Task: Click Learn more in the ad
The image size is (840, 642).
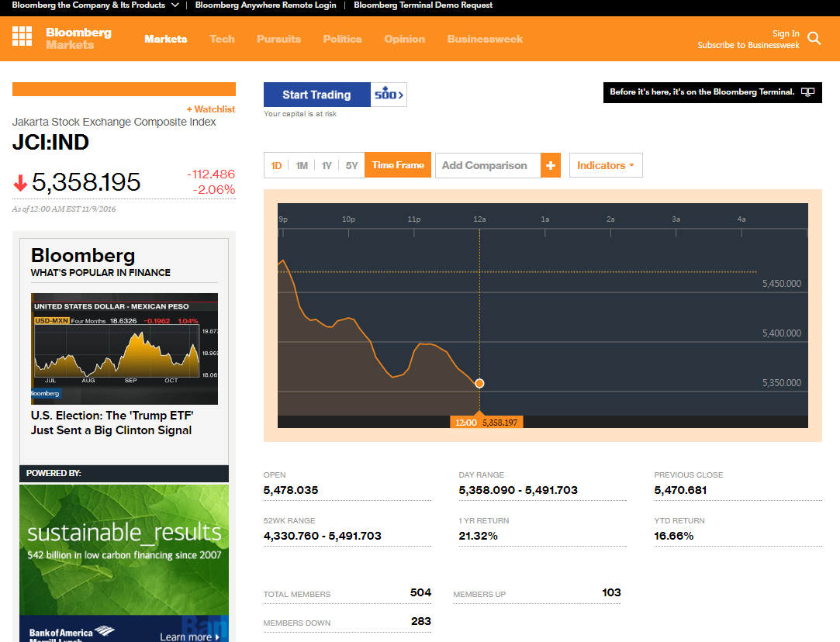Action: pos(190,637)
